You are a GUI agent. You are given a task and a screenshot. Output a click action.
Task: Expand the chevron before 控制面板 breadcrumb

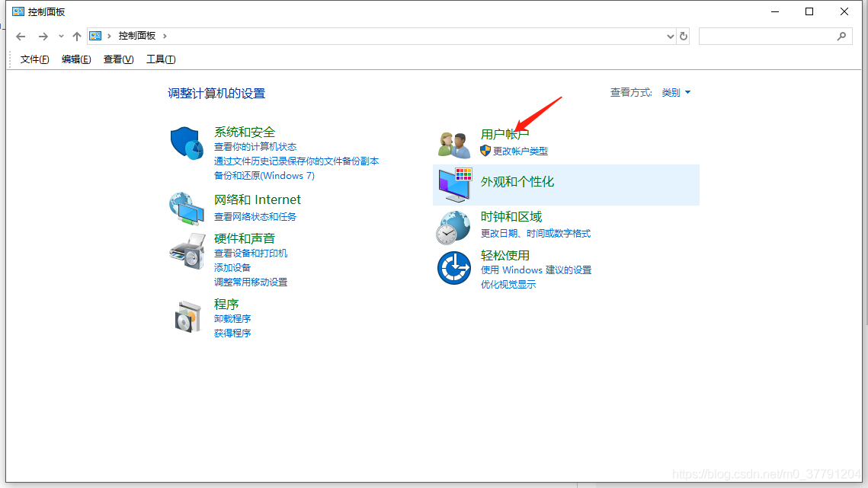point(109,36)
